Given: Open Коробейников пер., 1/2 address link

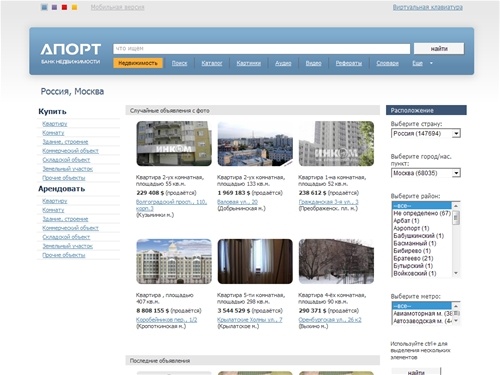Looking at the screenshot, I should pyautogui.click(x=166, y=320).
